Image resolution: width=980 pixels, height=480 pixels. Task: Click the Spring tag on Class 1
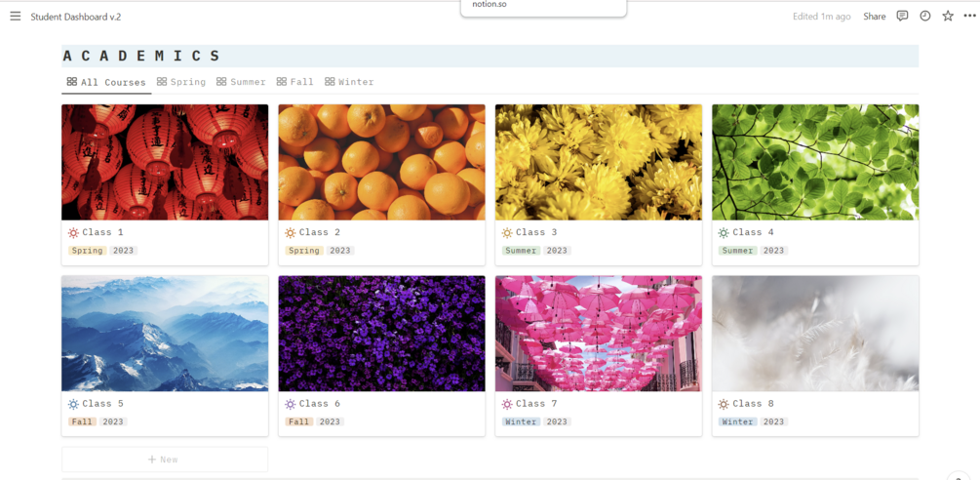point(88,251)
